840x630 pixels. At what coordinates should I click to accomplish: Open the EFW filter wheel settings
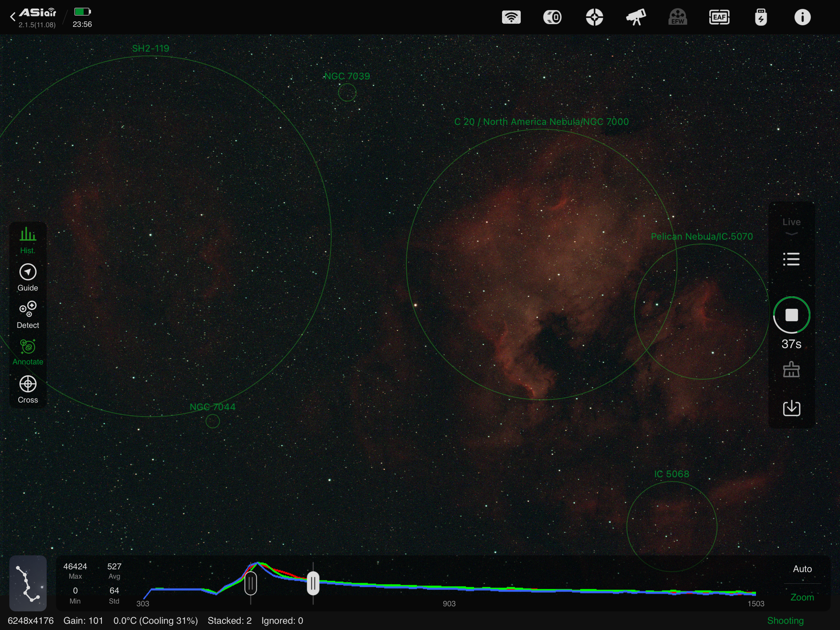point(677,17)
